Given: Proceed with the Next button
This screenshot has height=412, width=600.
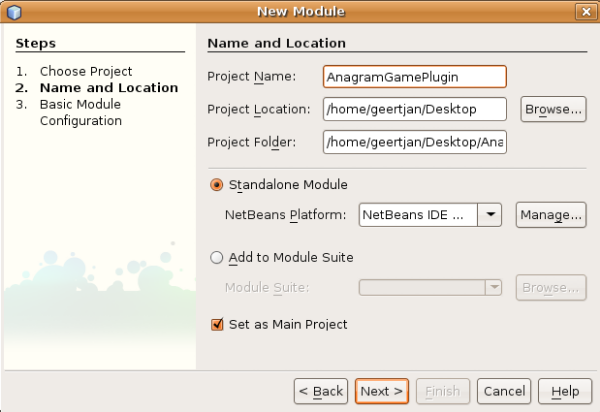Looking at the screenshot, I should click(x=382, y=391).
